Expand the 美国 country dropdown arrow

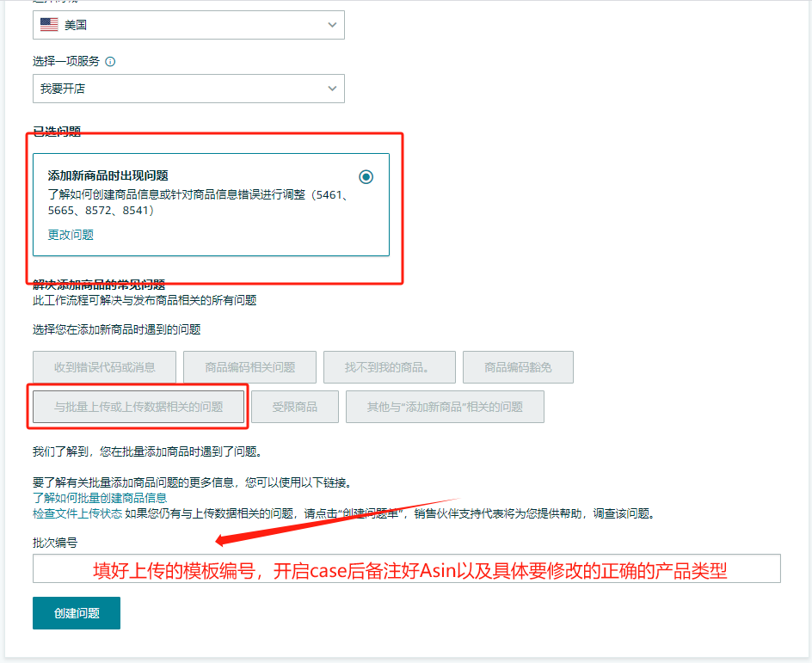332,25
